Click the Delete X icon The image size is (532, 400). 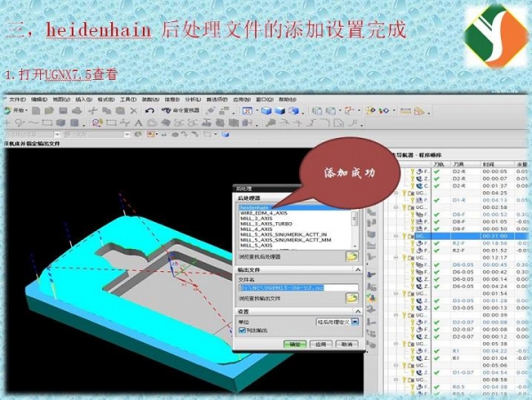click(x=134, y=111)
